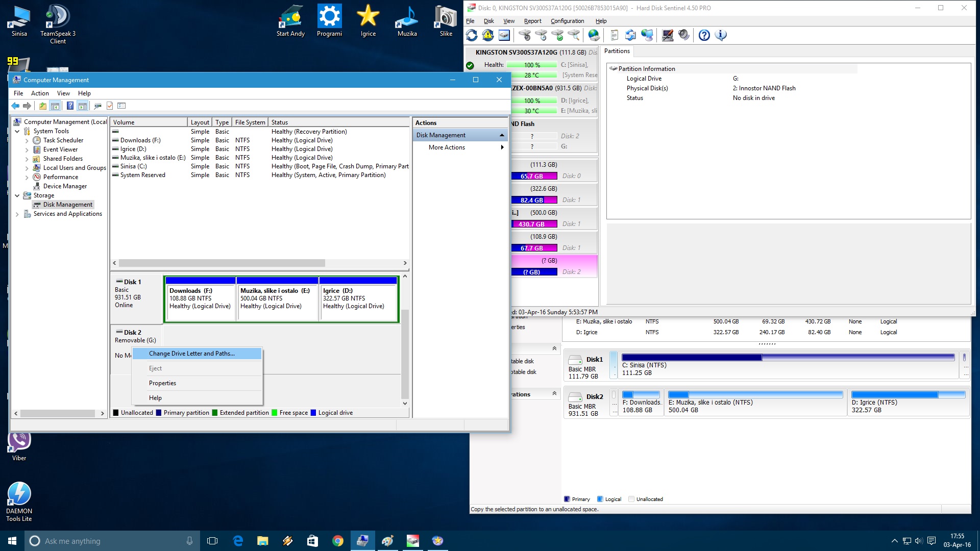
Task: Click the checkmark page toolbar icon
Action: pos(110,106)
